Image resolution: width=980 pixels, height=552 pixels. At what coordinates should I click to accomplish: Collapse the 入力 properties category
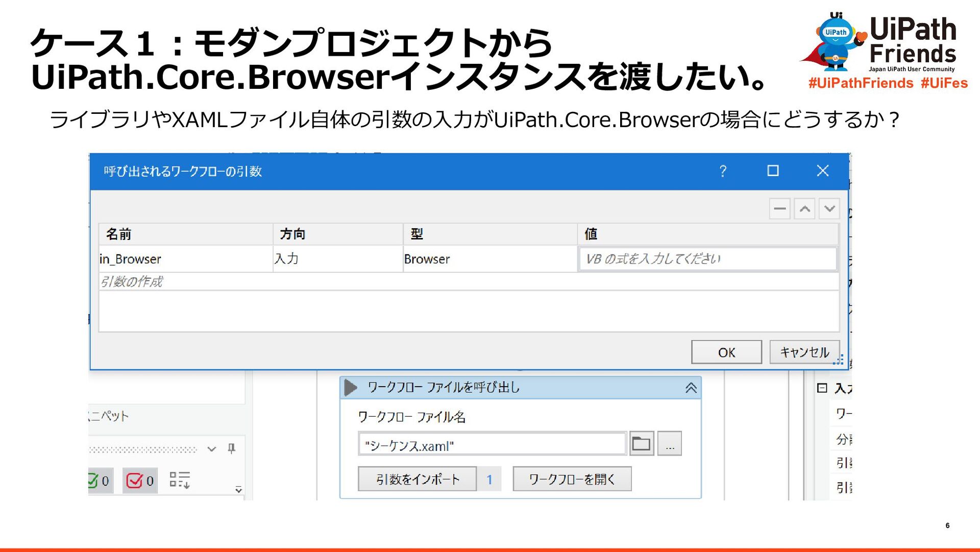[822, 388]
